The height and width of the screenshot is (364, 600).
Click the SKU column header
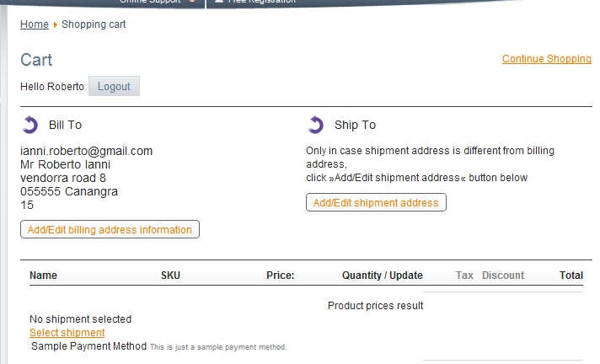coord(170,276)
